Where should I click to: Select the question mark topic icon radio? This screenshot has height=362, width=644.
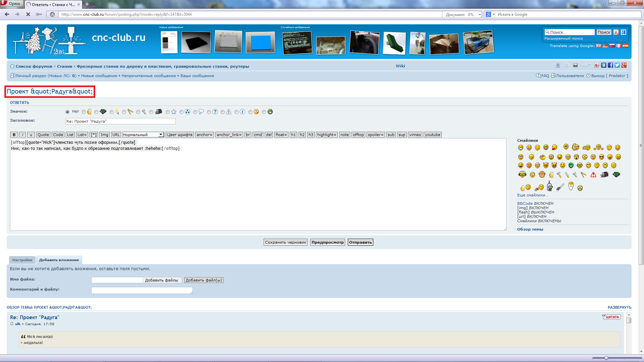coord(209,112)
